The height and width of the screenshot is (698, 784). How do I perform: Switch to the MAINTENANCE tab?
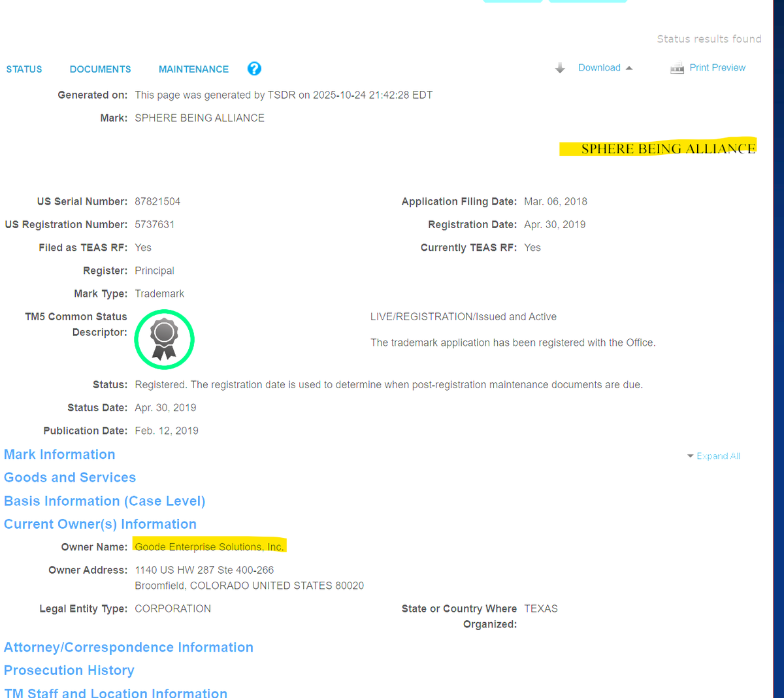click(x=194, y=69)
